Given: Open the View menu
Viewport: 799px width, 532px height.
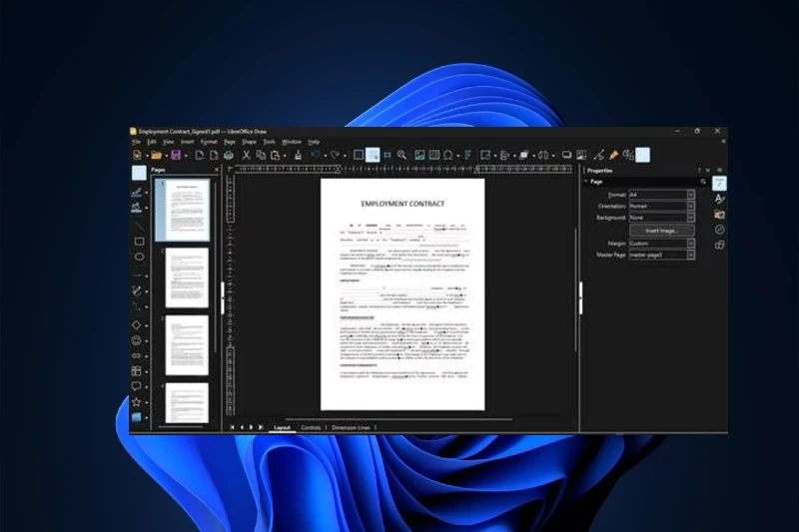Looking at the screenshot, I should pyautogui.click(x=168, y=142).
